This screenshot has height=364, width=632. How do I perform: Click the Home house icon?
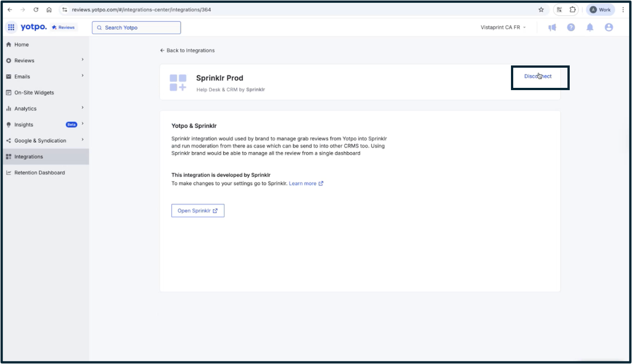(x=9, y=44)
